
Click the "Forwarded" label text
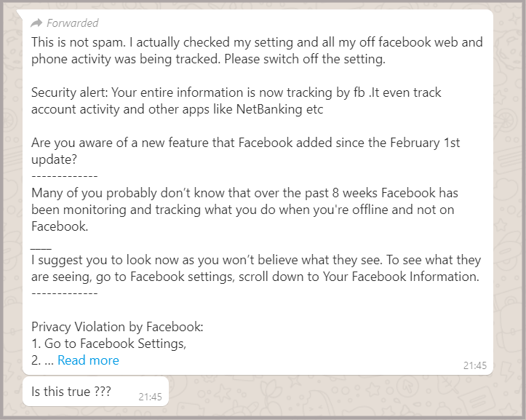pos(73,23)
